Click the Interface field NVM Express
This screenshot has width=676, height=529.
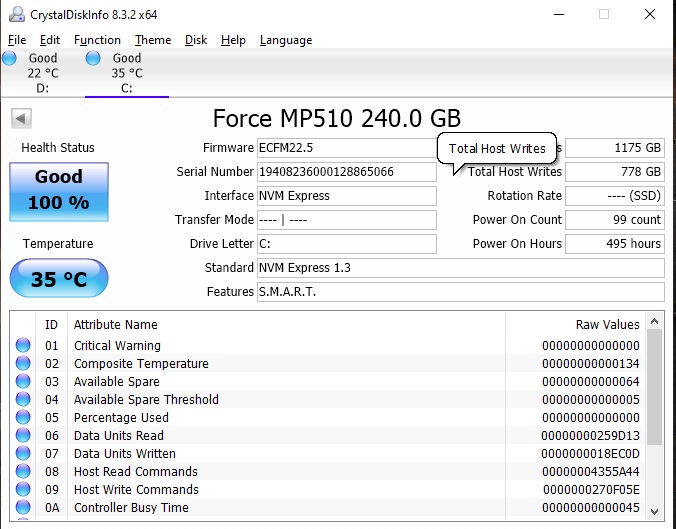(x=347, y=196)
